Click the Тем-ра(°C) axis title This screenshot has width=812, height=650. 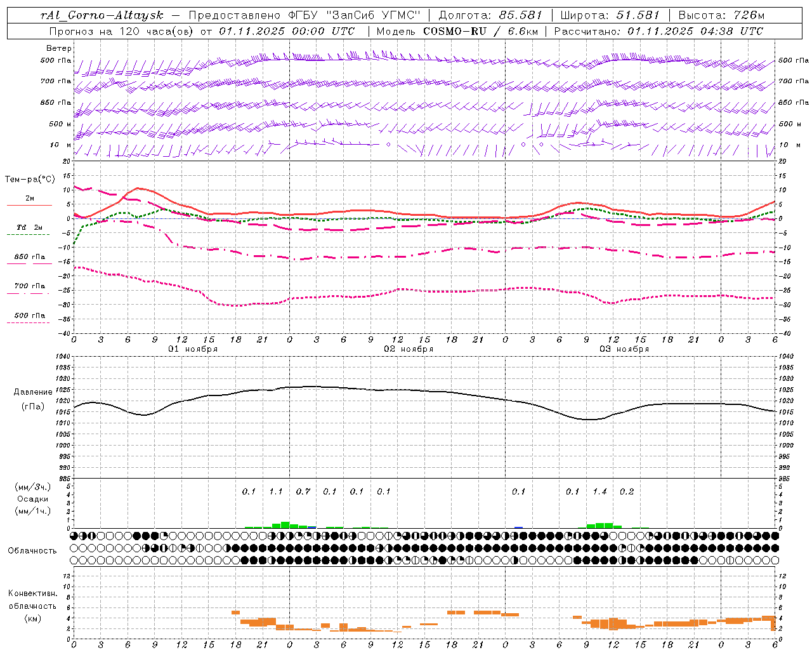30,180
